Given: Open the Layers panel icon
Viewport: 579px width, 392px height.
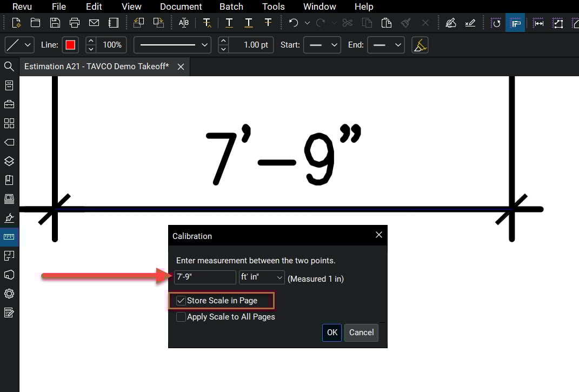Looking at the screenshot, I should point(9,161).
